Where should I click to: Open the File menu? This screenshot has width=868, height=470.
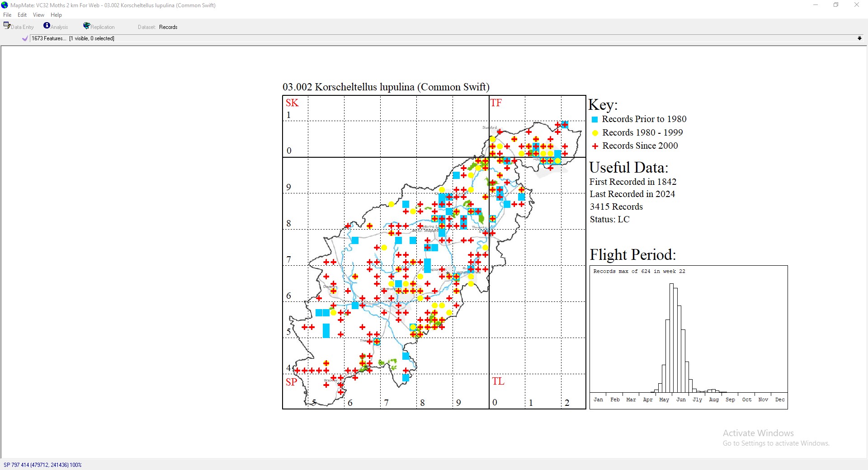[x=7, y=15]
